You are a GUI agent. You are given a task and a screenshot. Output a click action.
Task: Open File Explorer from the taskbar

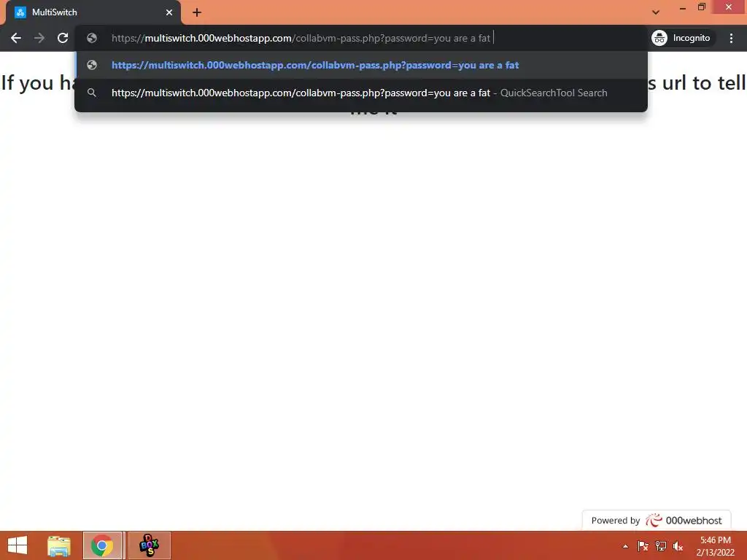tap(59, 545)
